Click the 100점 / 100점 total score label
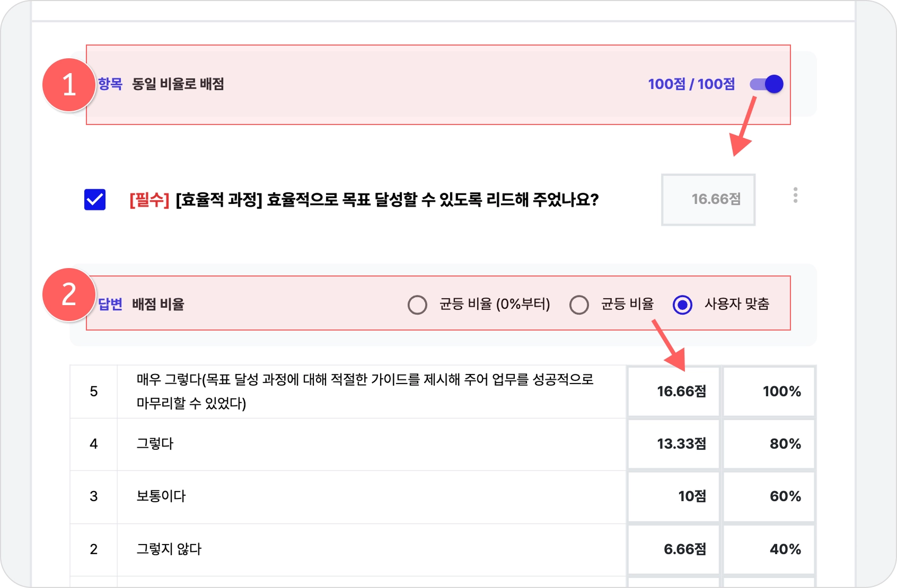This screenshot has width=897, height=588. [691, 84]
